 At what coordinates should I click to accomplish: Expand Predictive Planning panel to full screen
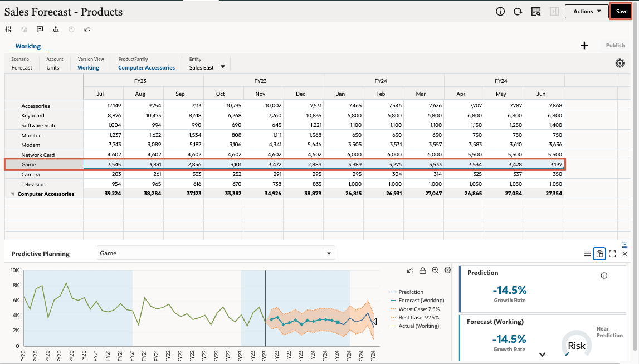click(x=612, y=254)
